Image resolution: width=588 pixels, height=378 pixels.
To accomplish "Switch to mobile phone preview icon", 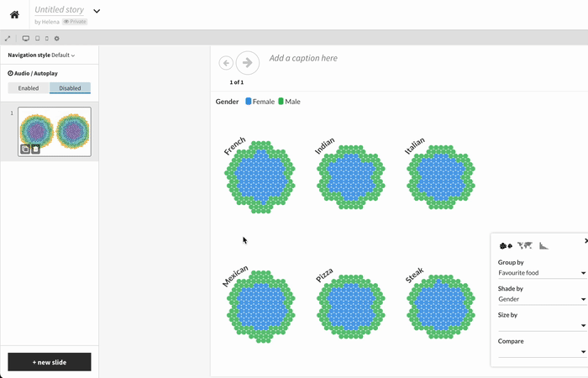I will tap(46, 39).
